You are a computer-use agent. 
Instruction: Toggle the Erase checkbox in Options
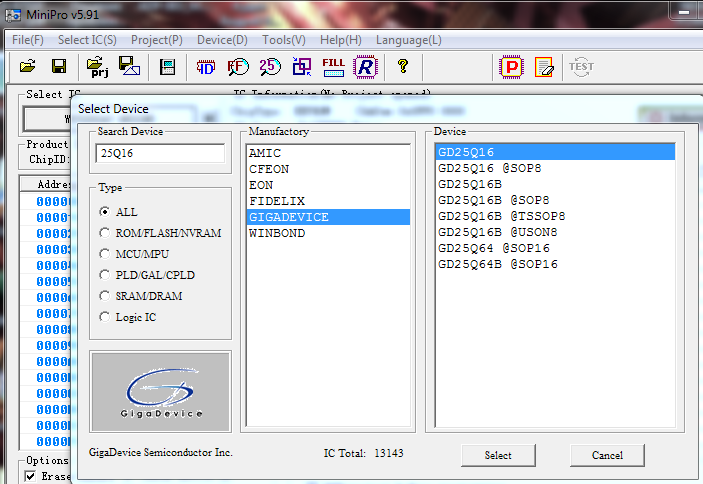[30, 476]
